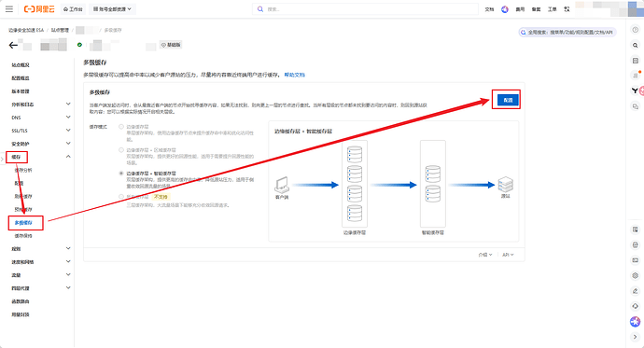This screenshot has width=644, height=348.
Task: Click the pencil edit icon in right rail
Action: pyautogui.click(x=636, y=291)
